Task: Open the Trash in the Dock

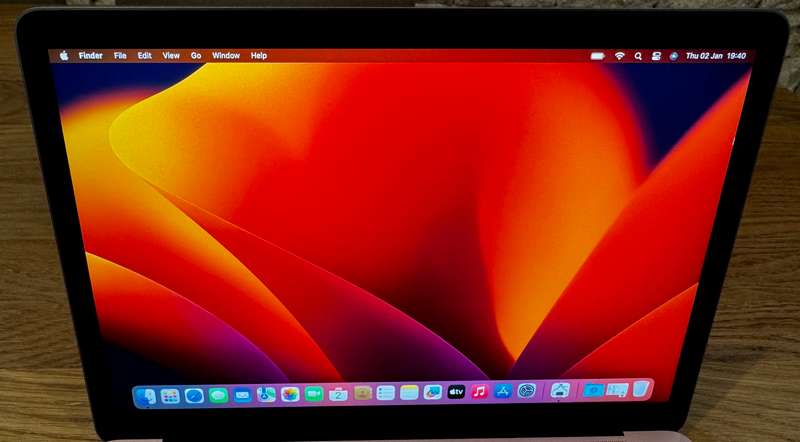Action: click(x=641, y=389)
